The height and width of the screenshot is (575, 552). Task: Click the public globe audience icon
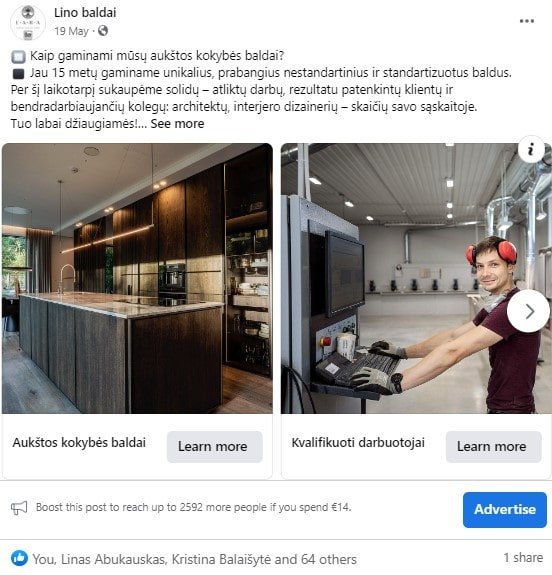point(103,31)
